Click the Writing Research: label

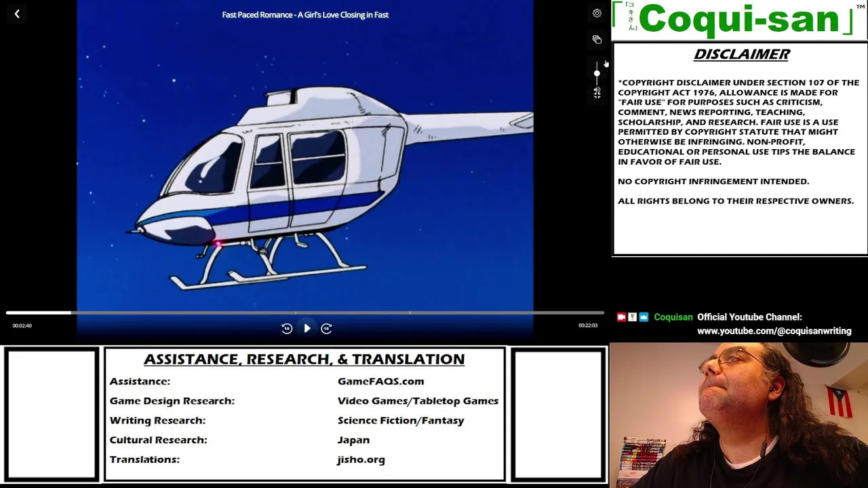coord(157,421)
